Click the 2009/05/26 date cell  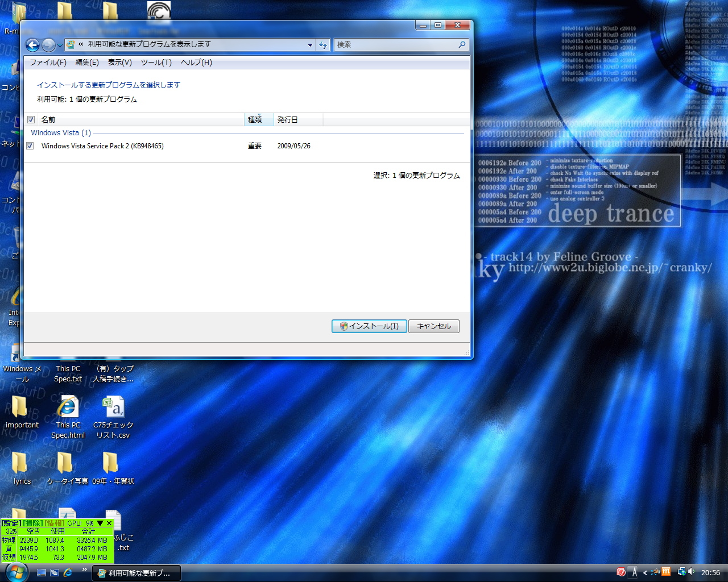pyautogui.click(x=294, y=146)
